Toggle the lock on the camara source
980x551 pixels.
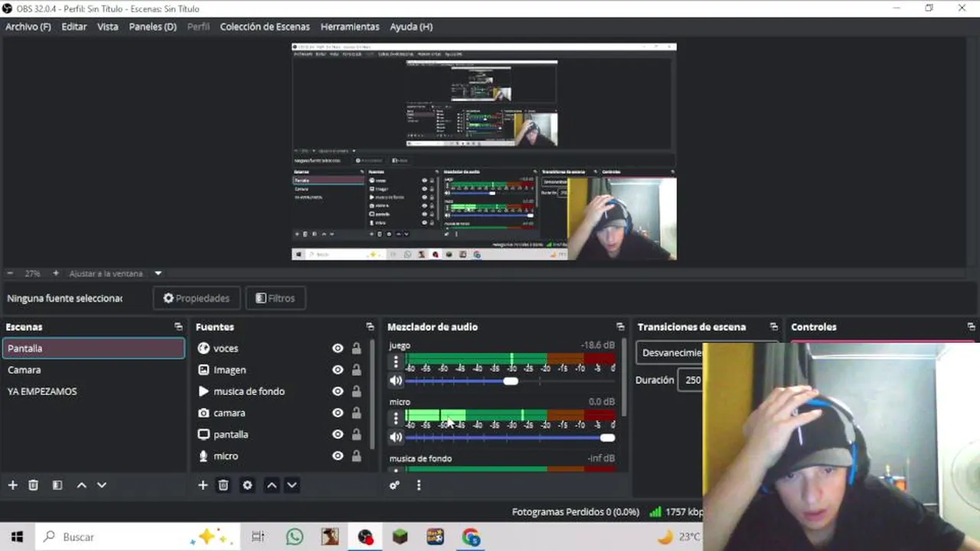[x=356, y=412]
